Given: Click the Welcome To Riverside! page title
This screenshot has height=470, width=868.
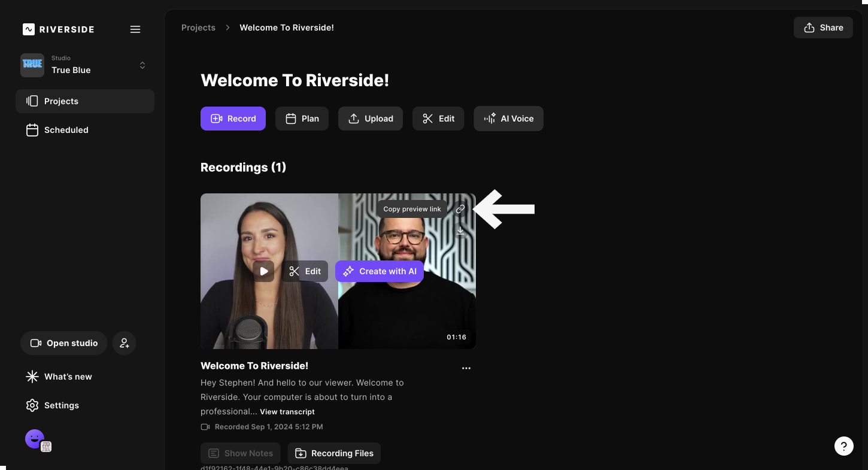Looking at the screenshot, I should coord(295,80).
